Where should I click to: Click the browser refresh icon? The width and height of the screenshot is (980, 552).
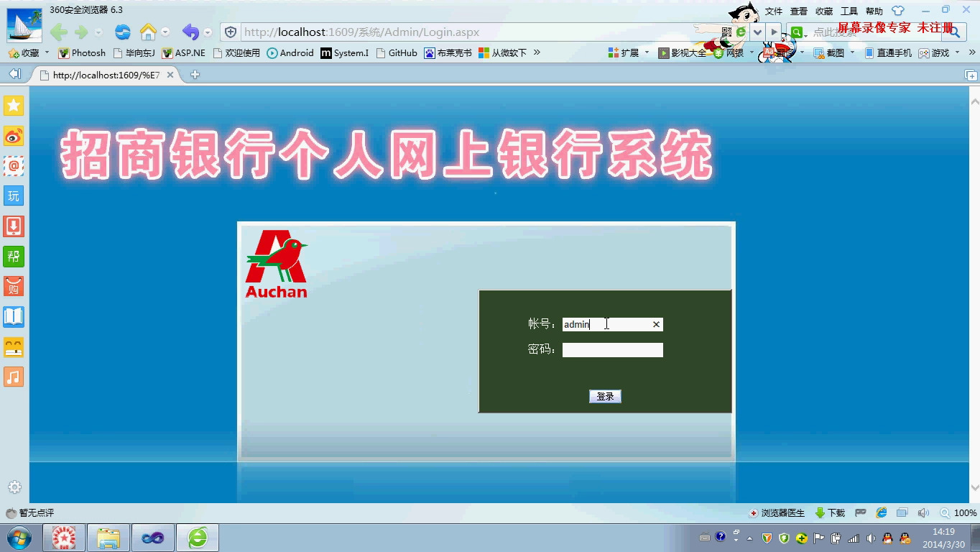pos(123,32)
